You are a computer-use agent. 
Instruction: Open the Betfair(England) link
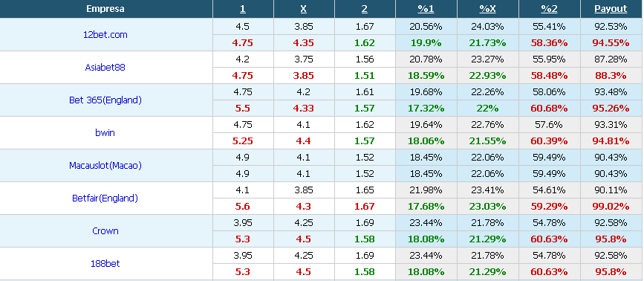(x=105, y=198)
